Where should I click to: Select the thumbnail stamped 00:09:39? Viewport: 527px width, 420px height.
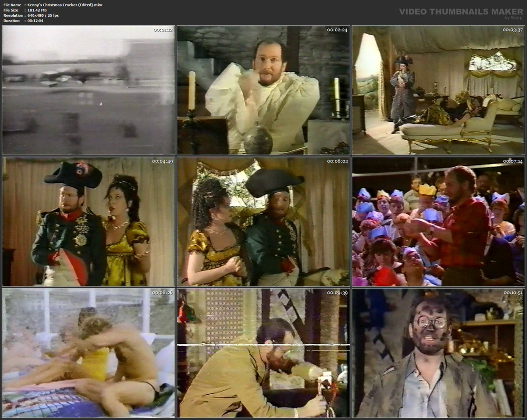tap(264, 353)
